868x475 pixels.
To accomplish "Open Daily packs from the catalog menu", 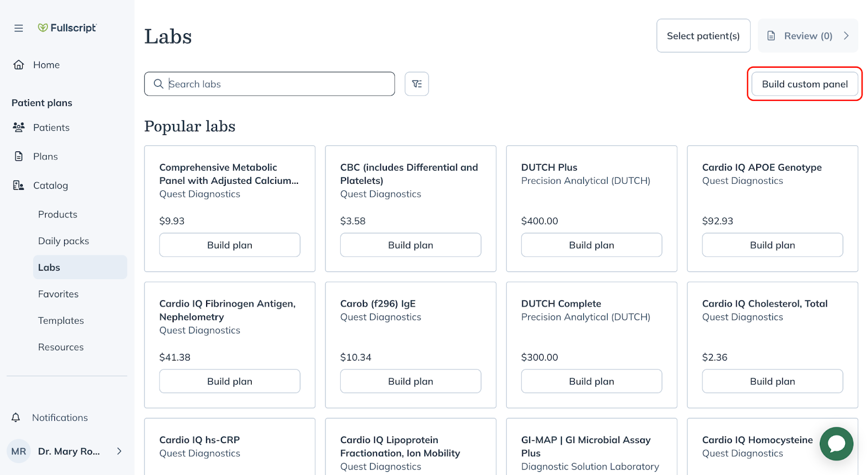I will (x=63, y=241).
